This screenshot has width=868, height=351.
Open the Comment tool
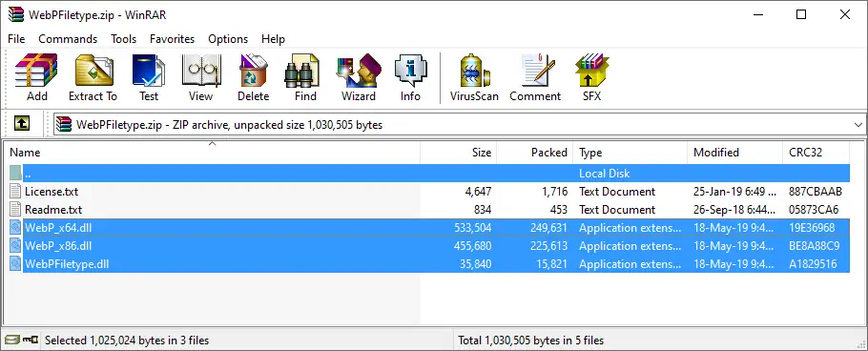tap(535, 78)
